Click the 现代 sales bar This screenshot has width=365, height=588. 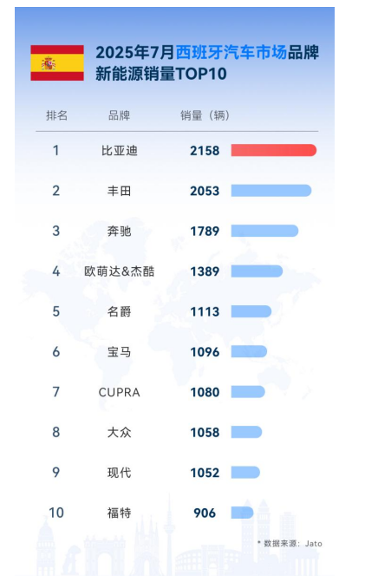(245, 473)
